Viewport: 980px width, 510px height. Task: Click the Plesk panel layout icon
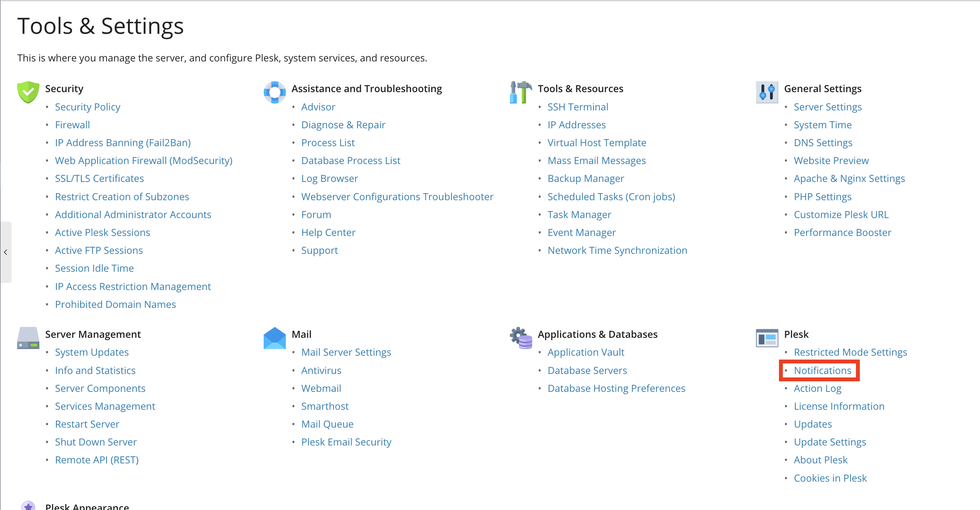click(x=767, y=338)
